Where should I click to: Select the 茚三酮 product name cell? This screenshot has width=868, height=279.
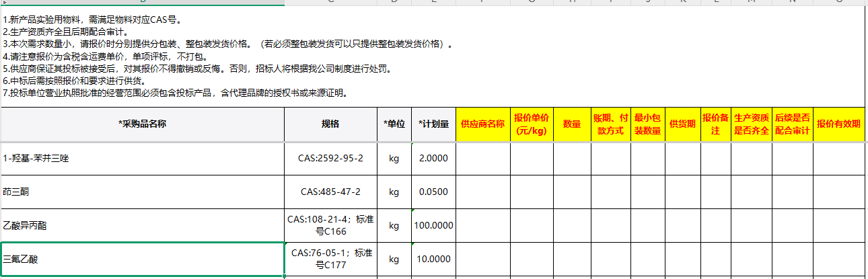point(142,192)
